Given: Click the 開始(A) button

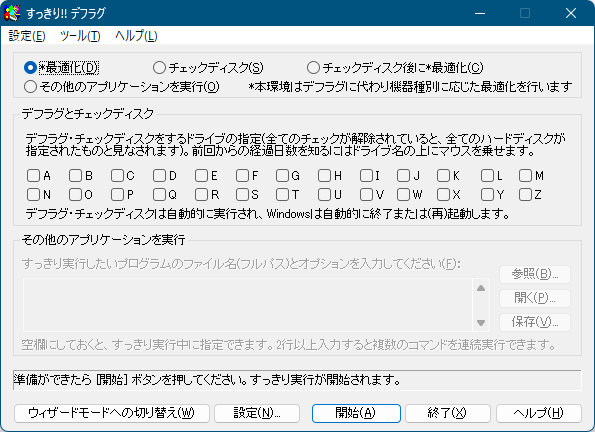Looking at the screenshot, I should (356, 413).
